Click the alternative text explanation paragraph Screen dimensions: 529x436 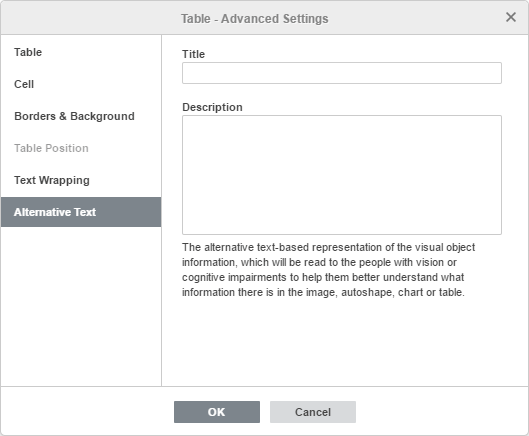pyautogui.click(x=328, y=270)
